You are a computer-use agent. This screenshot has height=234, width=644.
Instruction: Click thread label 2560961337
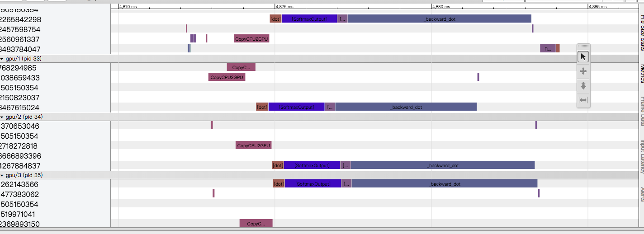[21, 39]
